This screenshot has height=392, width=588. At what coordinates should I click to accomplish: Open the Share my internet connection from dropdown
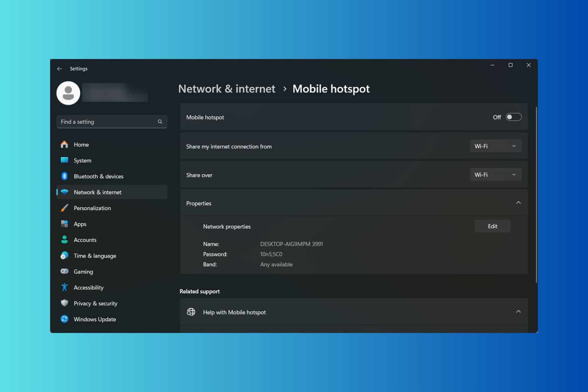495,146
